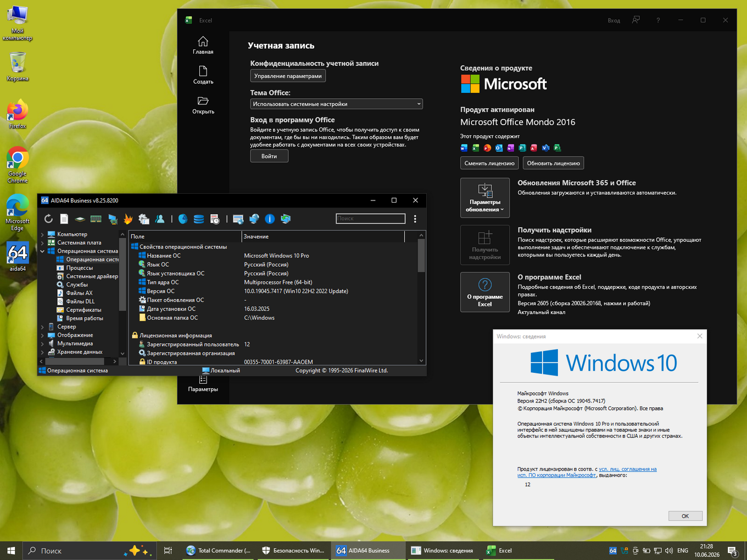Click the AIDA64 refresh icon

coord(48,219)
